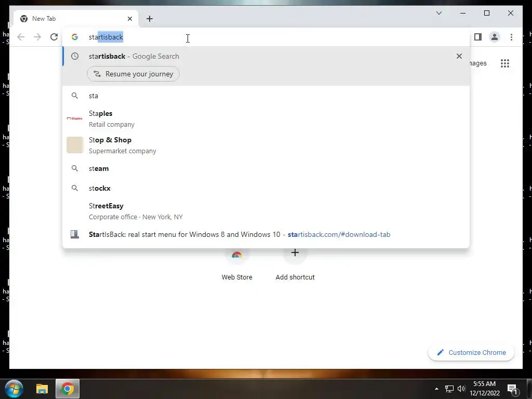Screen dimensions: 532x399
Task: Open the tab search chevron
Action: (x=438, y=13)
